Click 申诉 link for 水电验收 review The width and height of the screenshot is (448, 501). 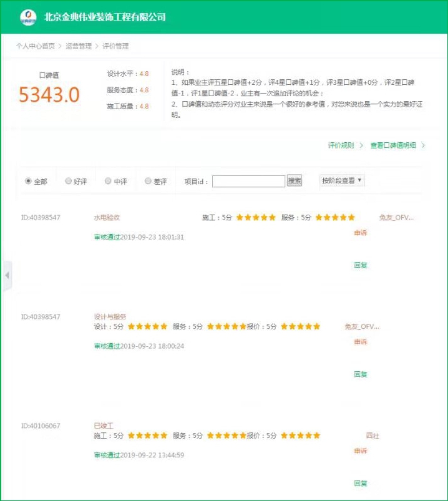coord(361,233)
